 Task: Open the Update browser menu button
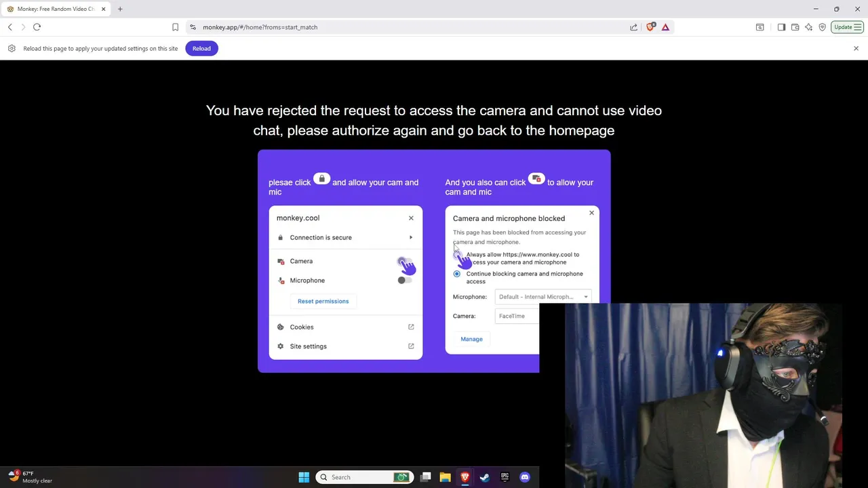(847, 27)
